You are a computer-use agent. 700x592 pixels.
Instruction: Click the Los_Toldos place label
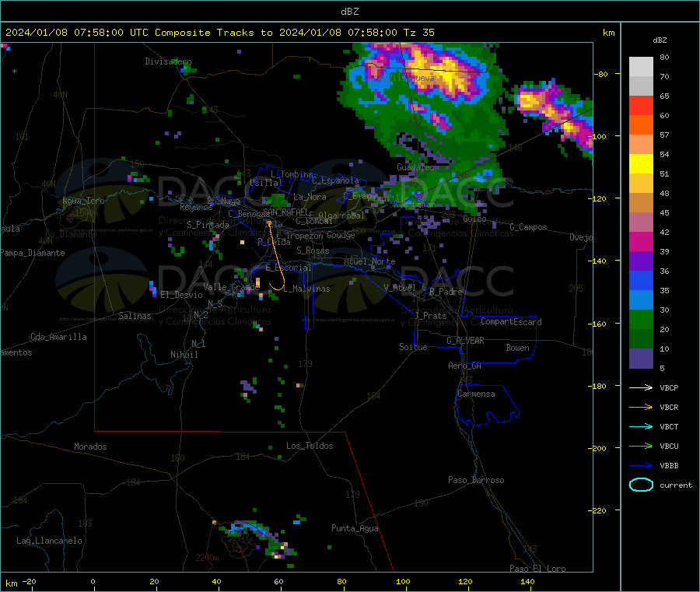310,446
